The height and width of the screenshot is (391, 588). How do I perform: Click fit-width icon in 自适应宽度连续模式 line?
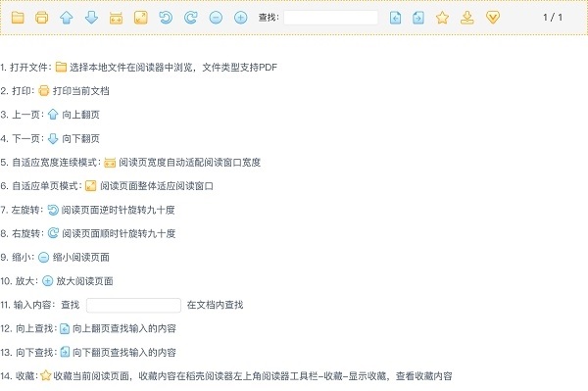[110, 163]
